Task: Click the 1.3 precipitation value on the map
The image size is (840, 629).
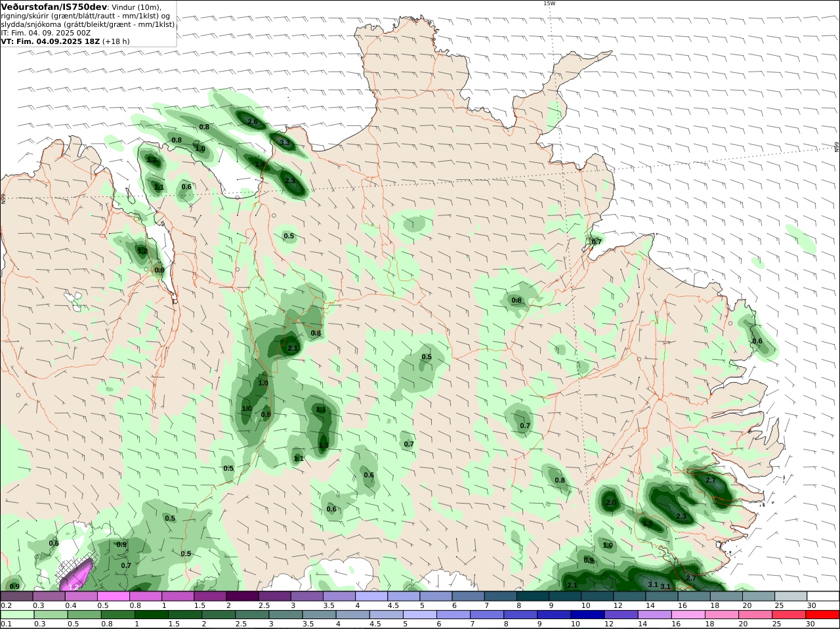Action: [324, 445]
